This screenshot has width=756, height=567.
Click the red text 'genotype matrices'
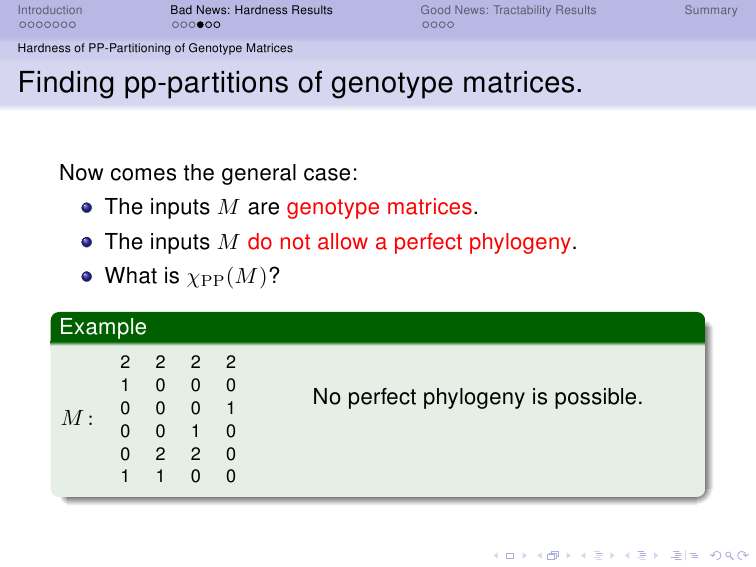tap(379, 207)
